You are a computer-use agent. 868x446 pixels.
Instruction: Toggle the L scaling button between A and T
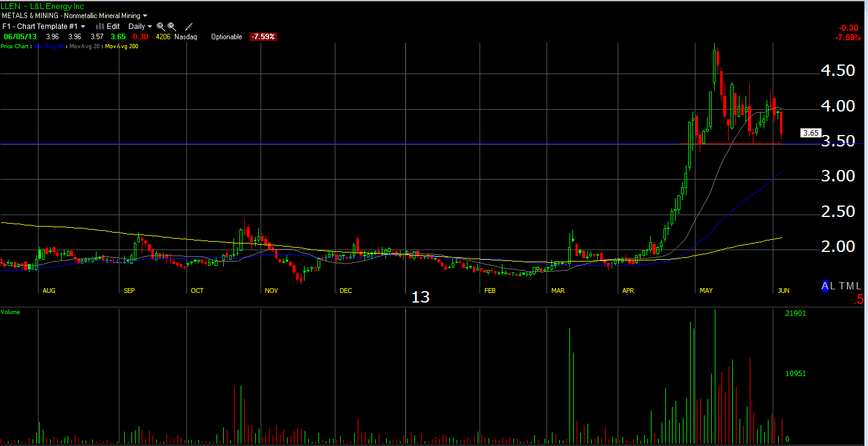[x=834, y=286]
